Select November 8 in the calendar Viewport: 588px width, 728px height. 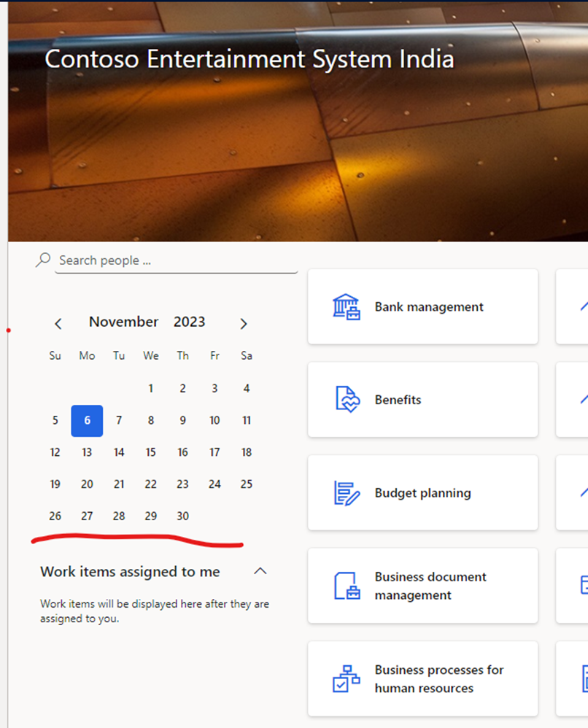click(x=151, y=421)
